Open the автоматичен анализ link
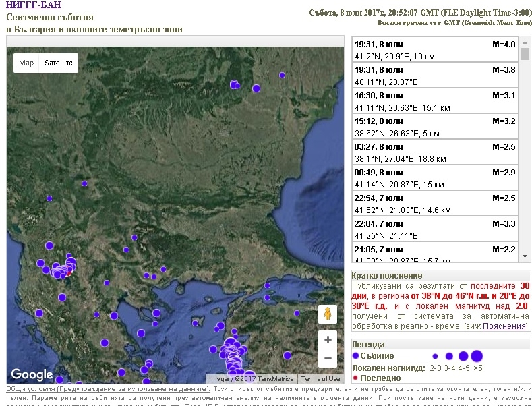 click(x=225, y=397)
